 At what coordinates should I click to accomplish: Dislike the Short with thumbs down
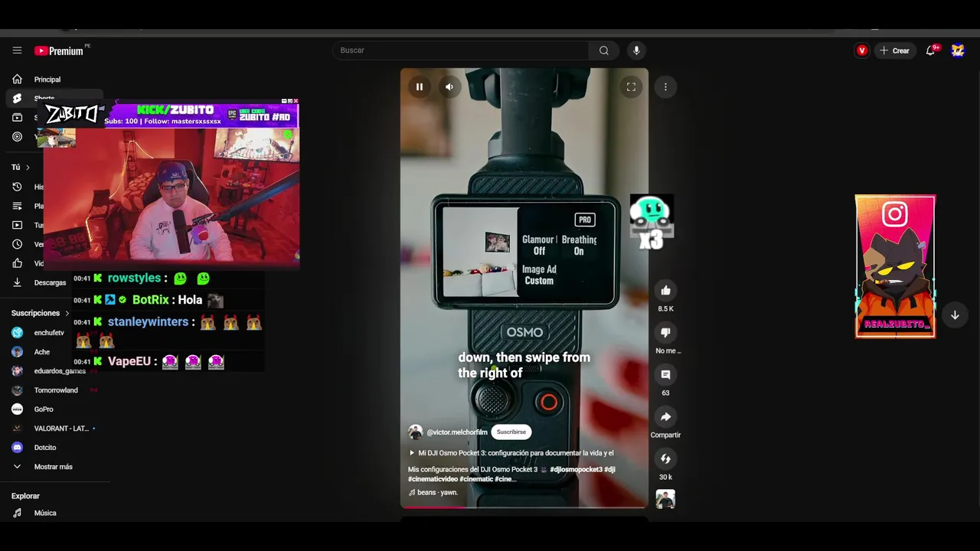[665, 333]
